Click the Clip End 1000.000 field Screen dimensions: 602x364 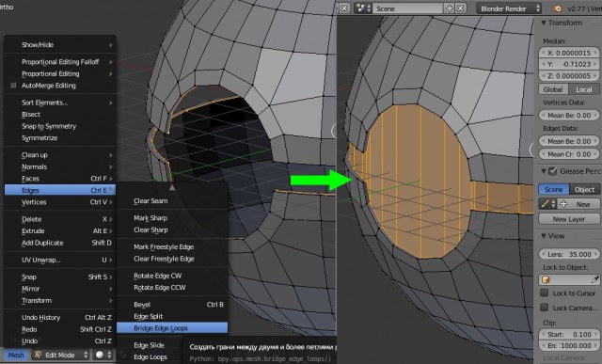pyautogui.click(x=569, y=345)
